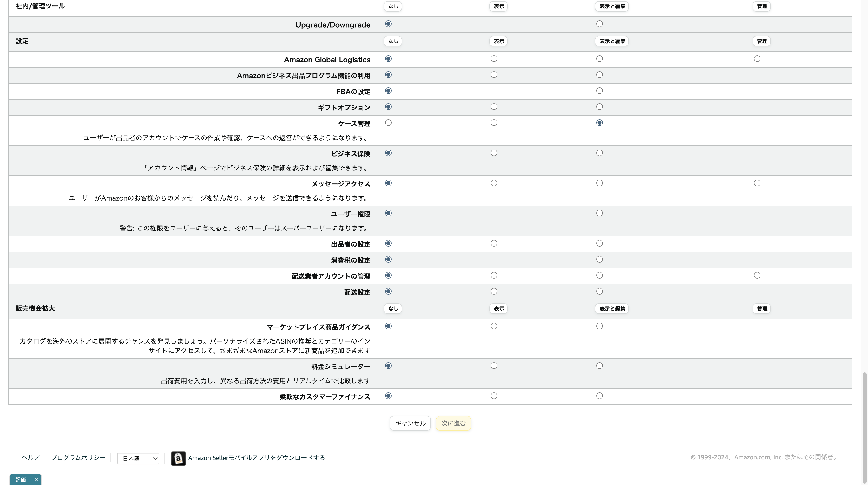
Task: Select 表示 for ケース管理
Action: tap(494, 123)
